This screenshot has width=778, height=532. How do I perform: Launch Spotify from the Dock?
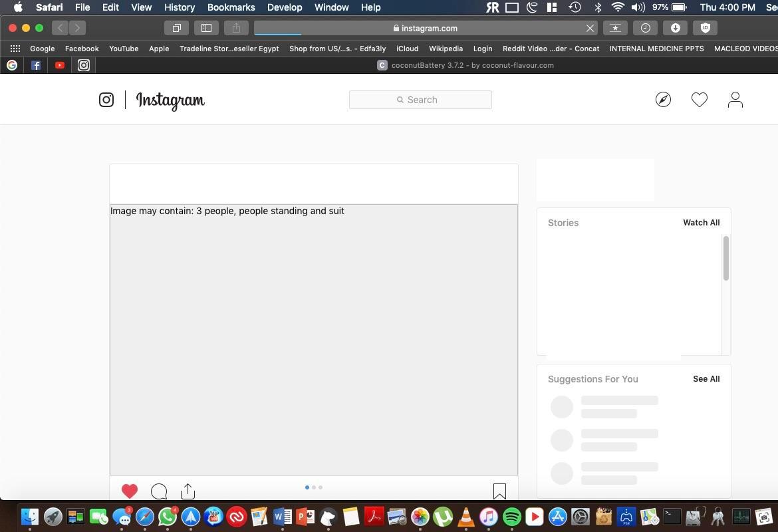coord(511,517)
